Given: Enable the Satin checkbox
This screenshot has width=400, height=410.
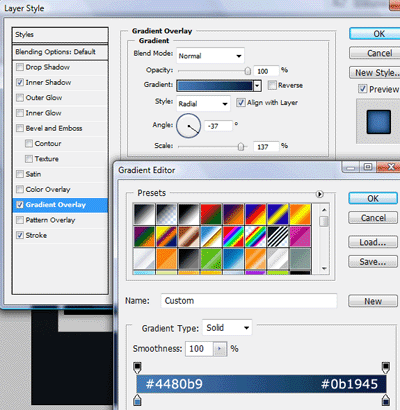Looking at the screenshot, I should (20, 174).
